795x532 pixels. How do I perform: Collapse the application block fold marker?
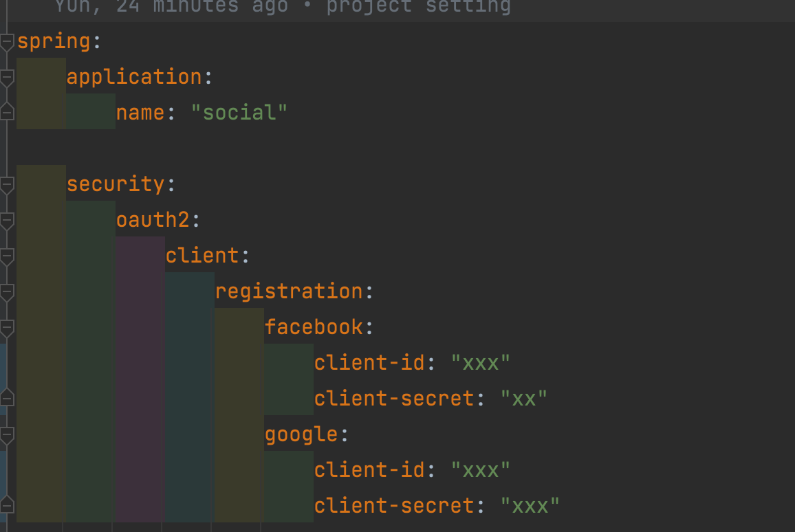coord(7,78)
